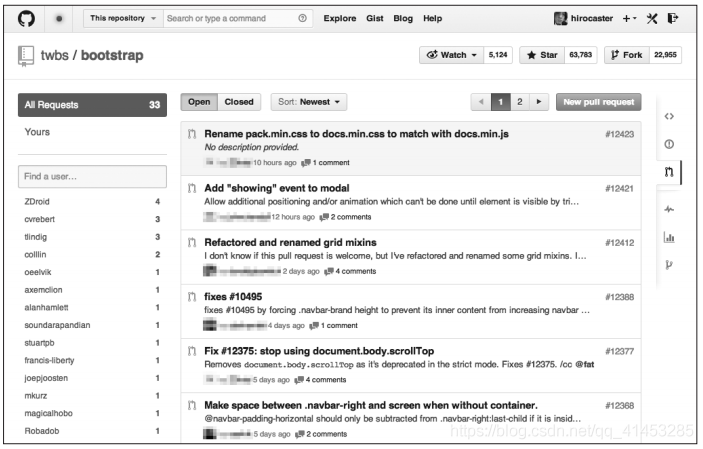
Task: Click pull request icon beside fixes #10495
Action: coord(192,297)
